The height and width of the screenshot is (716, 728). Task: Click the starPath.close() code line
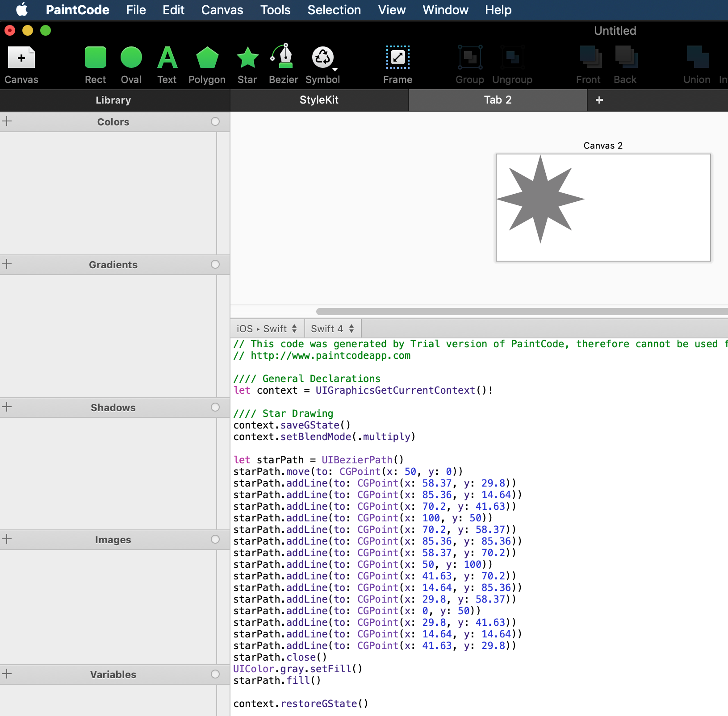pos(280,658)
